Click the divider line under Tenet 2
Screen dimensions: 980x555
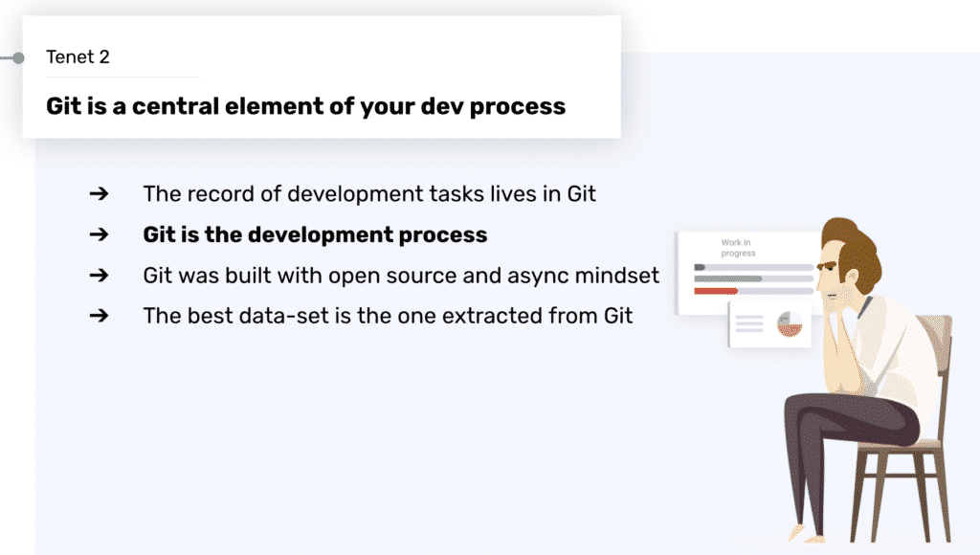pyautogui.click(x=122, y=77)
